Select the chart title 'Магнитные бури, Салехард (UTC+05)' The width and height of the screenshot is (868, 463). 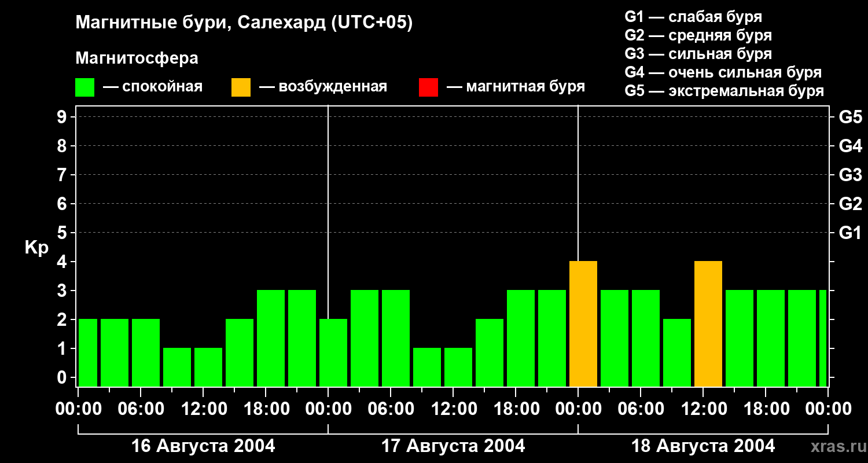click(244, 24)
